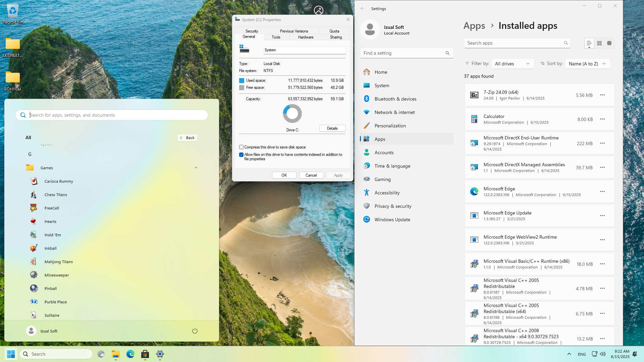Viewport: 644px width, 362px height.
Task: Open Microsoft Store from taskbar
Action: click(x=145, y=354)
